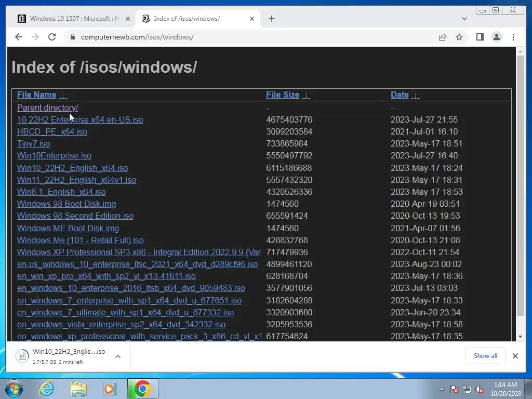Screen dimensions: 532x399
Task: Sort listing by File Name header
Action: (37, 95)
